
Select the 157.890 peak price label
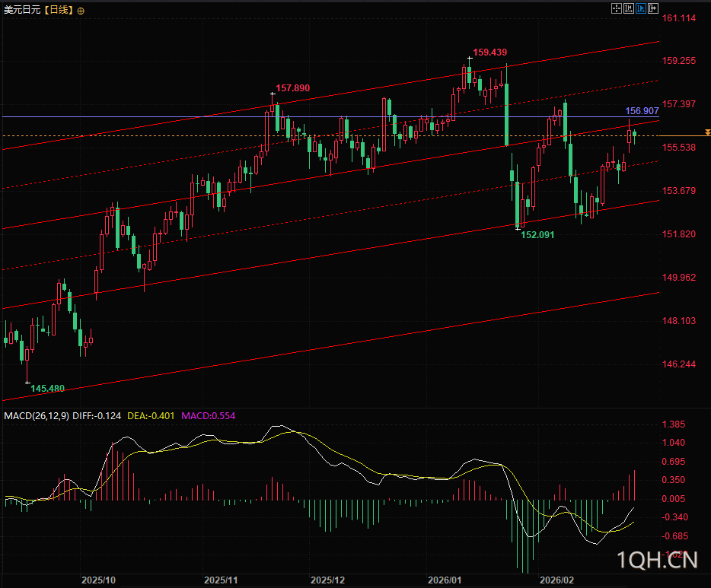pos(292,88)
